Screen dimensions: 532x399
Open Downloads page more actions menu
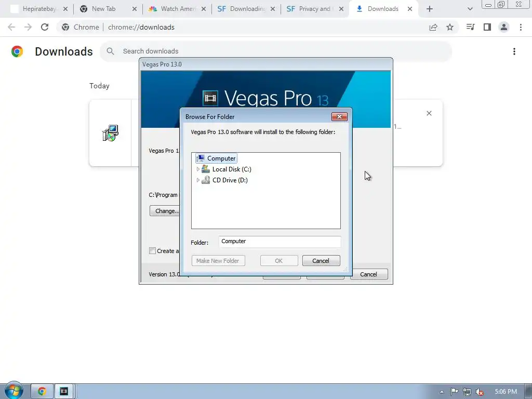pos(514,51)
